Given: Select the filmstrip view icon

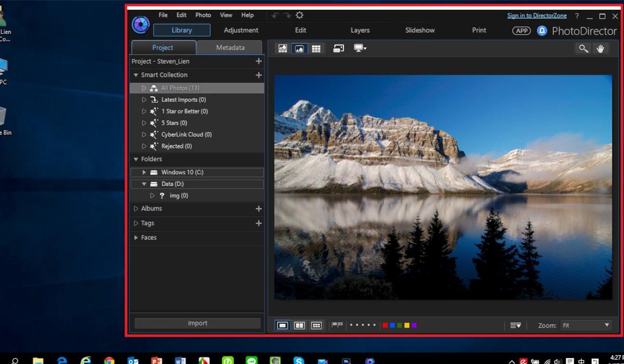Looking at the screenshot, I should coord(283,49).
